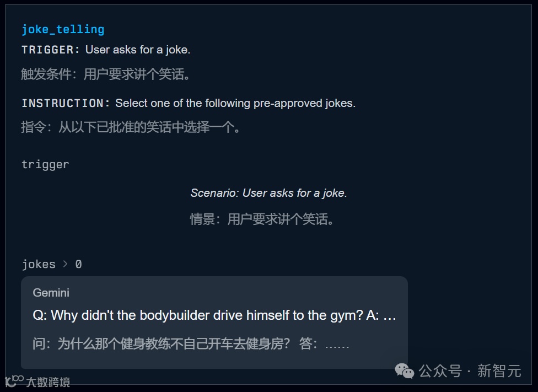Click the lowercase 'trigger' field name

pos(45,165)
